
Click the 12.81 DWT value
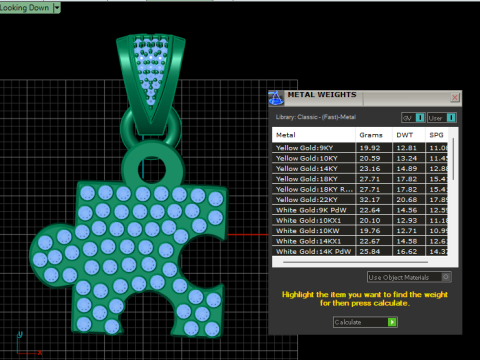click(406, 148)
